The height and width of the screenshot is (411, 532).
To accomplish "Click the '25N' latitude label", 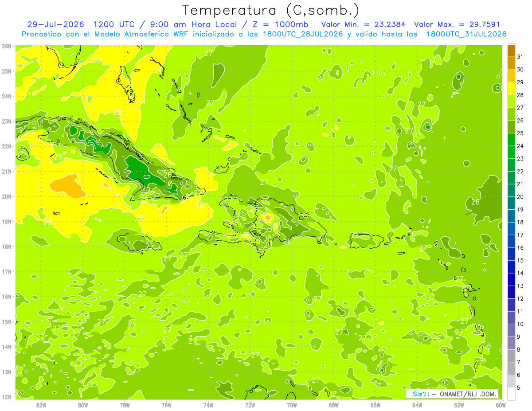I will pos(7,71).
